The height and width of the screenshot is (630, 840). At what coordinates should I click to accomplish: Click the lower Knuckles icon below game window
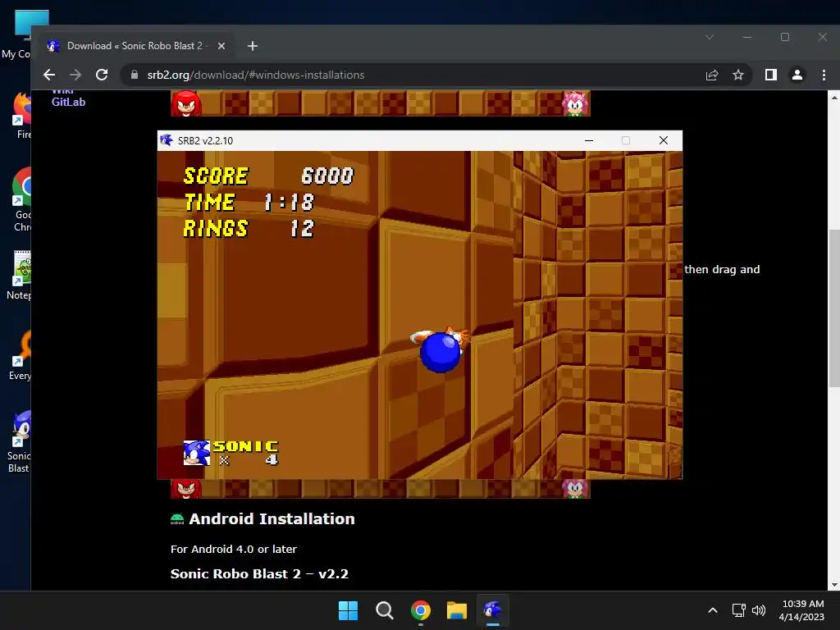coord(186,489)
